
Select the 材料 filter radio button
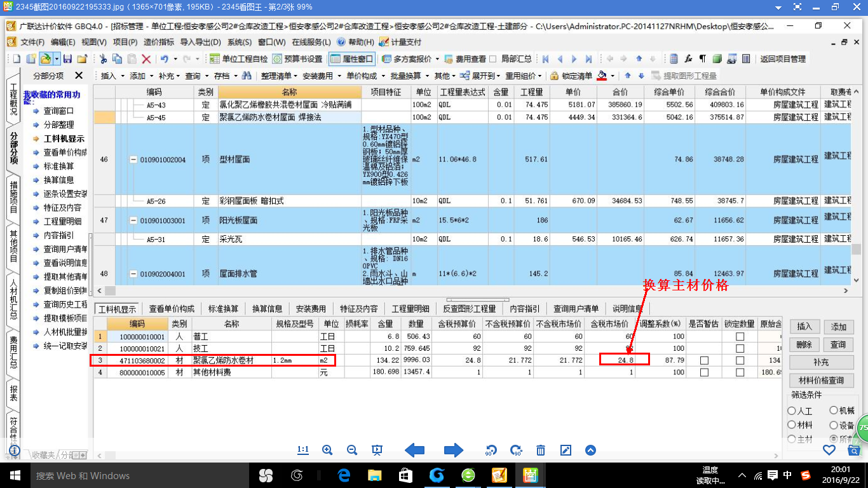(792, 425)
